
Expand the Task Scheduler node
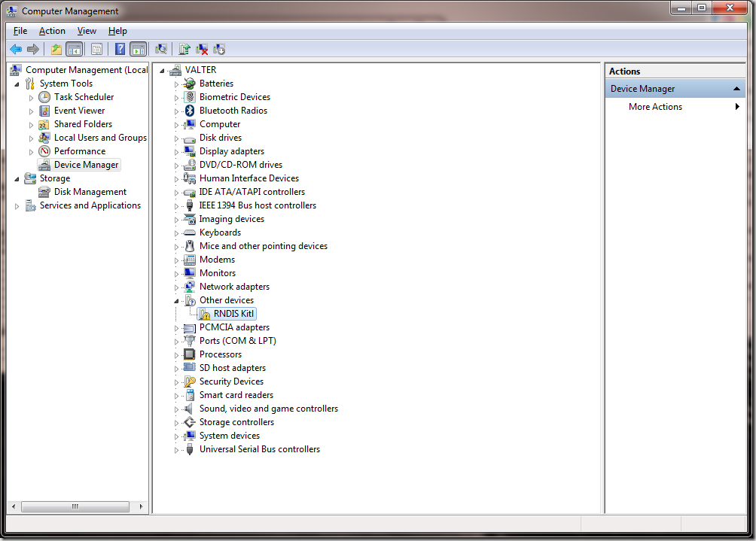pos(31,98)
